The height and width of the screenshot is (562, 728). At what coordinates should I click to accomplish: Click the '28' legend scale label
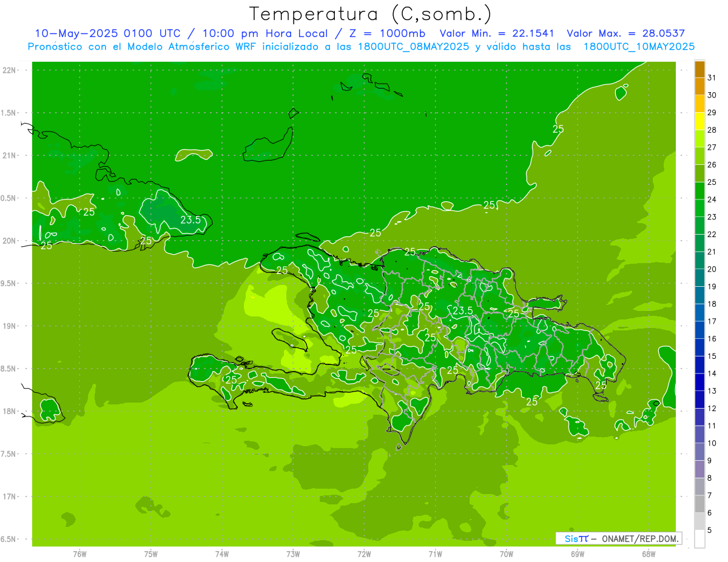click(712, 130)
